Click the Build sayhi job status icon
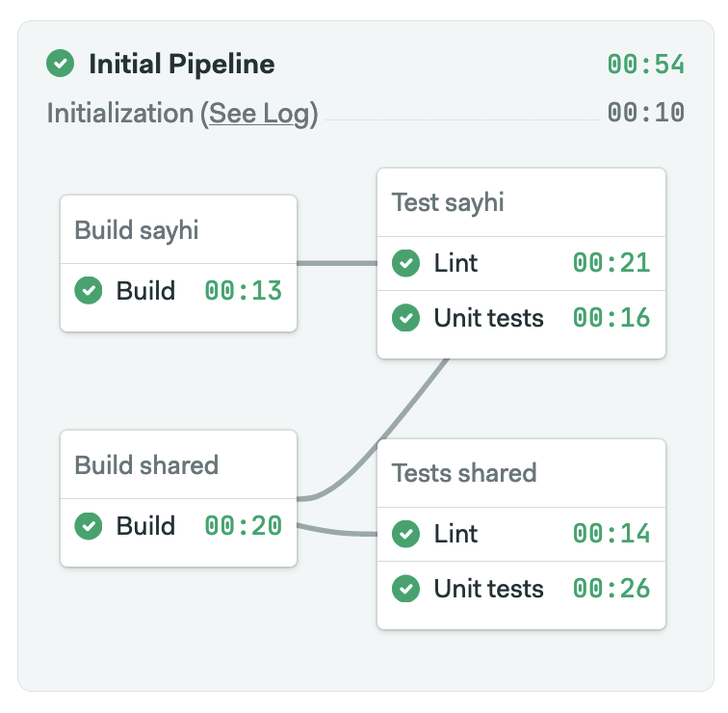The image size is (728, 713). click(90, 290)
